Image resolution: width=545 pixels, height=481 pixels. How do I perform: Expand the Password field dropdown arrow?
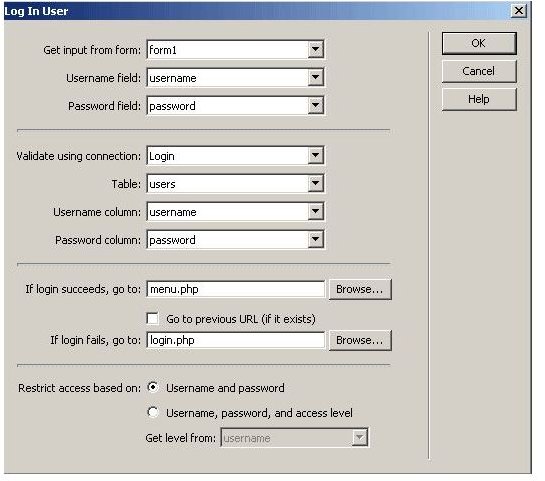316,105
